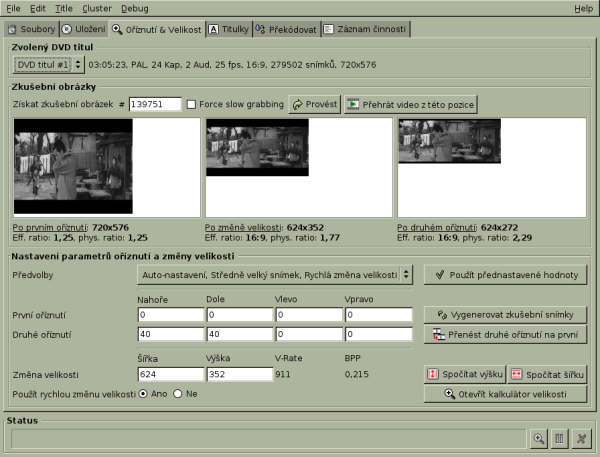Click Přenést druhé oříznutí na první
This screenshot has height=457, width=600.
tap(505, 334)
